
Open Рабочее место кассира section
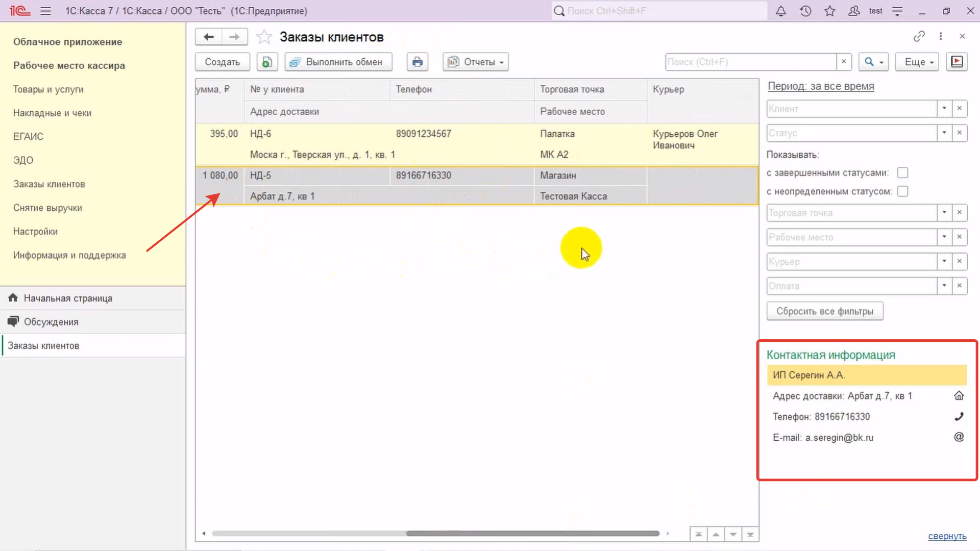69,66
